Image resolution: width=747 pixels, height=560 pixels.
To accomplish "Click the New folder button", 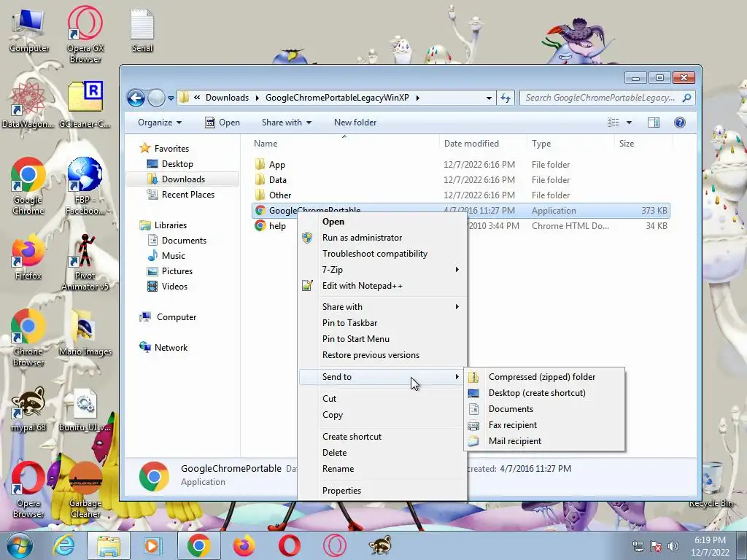I will click(x=355, y=122).
